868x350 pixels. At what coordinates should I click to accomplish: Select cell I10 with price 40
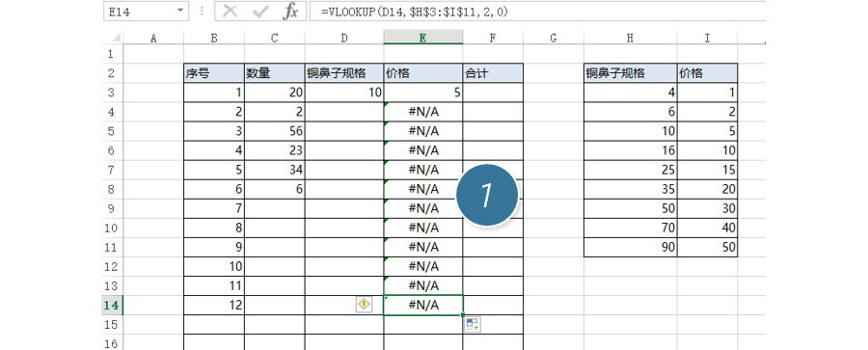[x=707, y=228]
